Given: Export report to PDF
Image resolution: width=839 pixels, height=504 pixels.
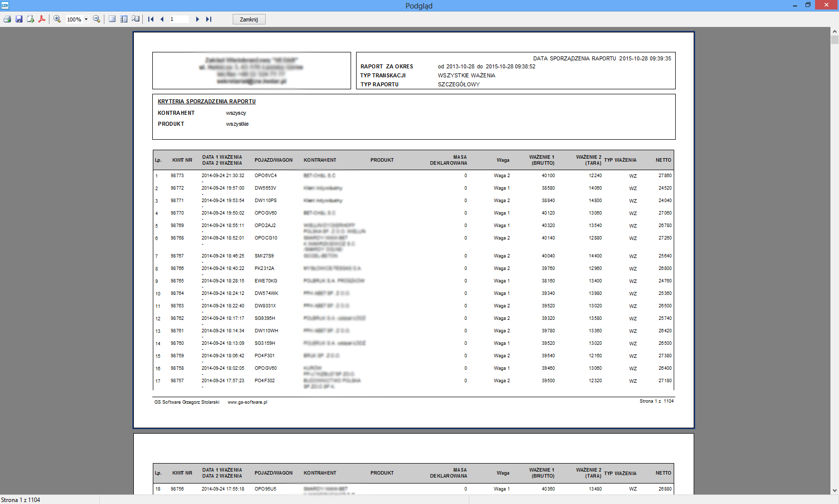Looking at the screenshot, I should 42,19.
